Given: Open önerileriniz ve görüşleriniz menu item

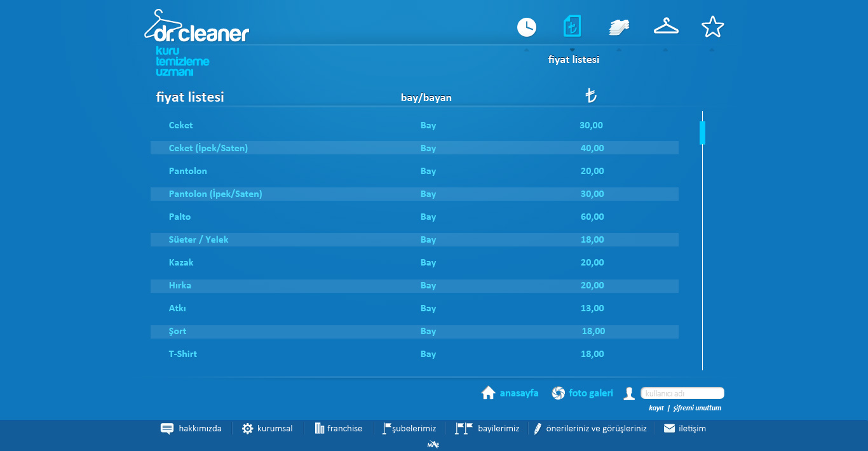Looking at the screenshot, I should click(597, 429).
